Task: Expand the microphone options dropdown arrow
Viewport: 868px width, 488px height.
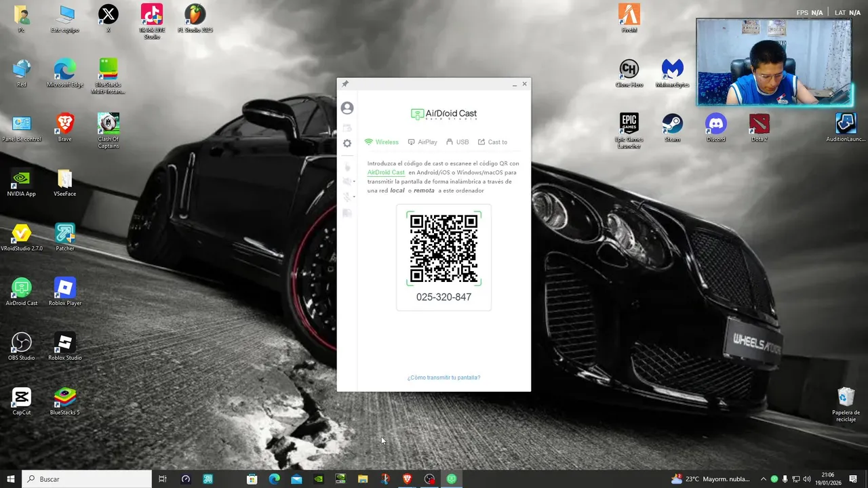Action: [354, 197]
